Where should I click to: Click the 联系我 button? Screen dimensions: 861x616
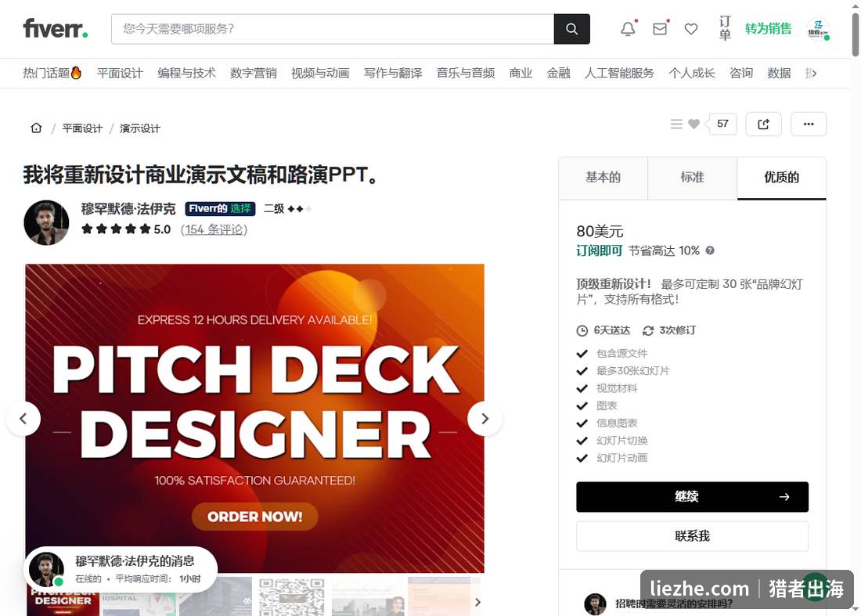[693, 536]
